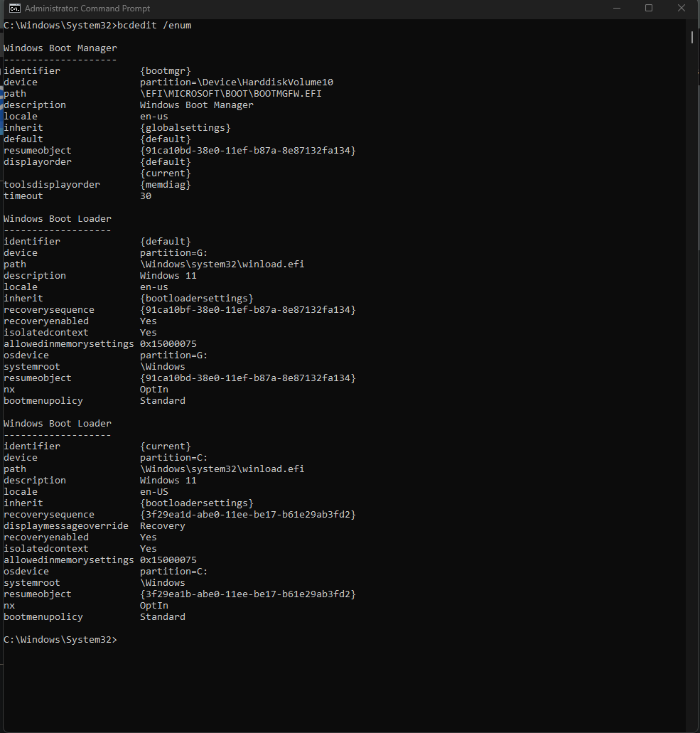Viewport: 700px width, 733px height.
Task: Click the '{bootmgr}' identifier value
Action: [x=166, y=71]
